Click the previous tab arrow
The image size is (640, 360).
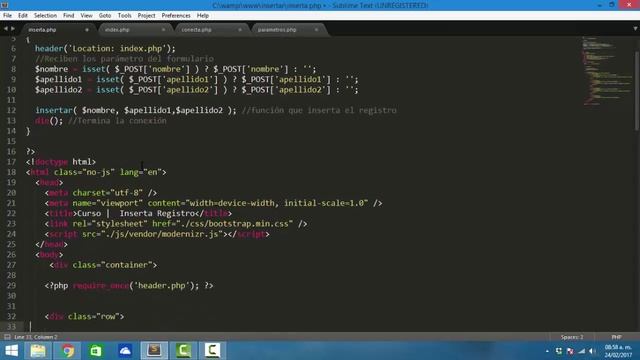click(5, 29)
